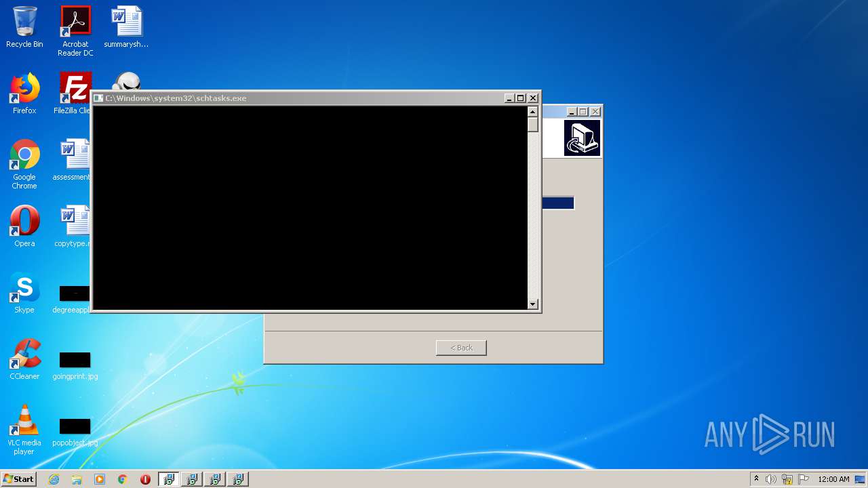This screenshot has height=488, width=868.
Task: Select the FileZilla Client desktop shortcut
Action: click(73, 94)
